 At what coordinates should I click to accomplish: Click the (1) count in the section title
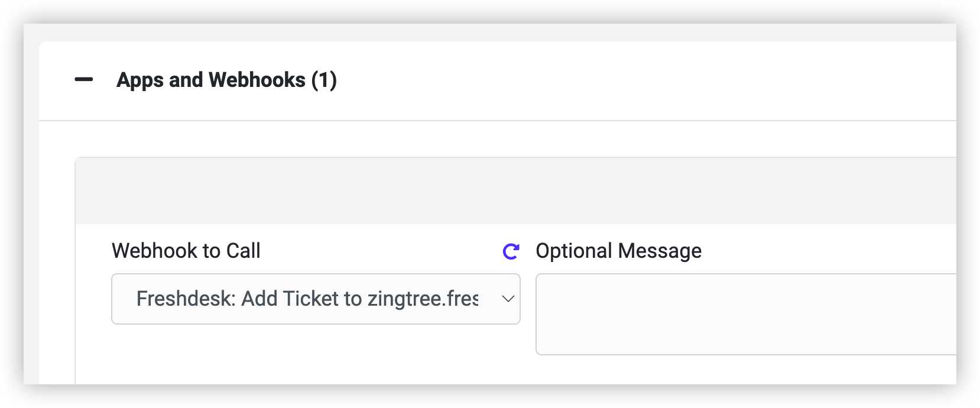324,80
